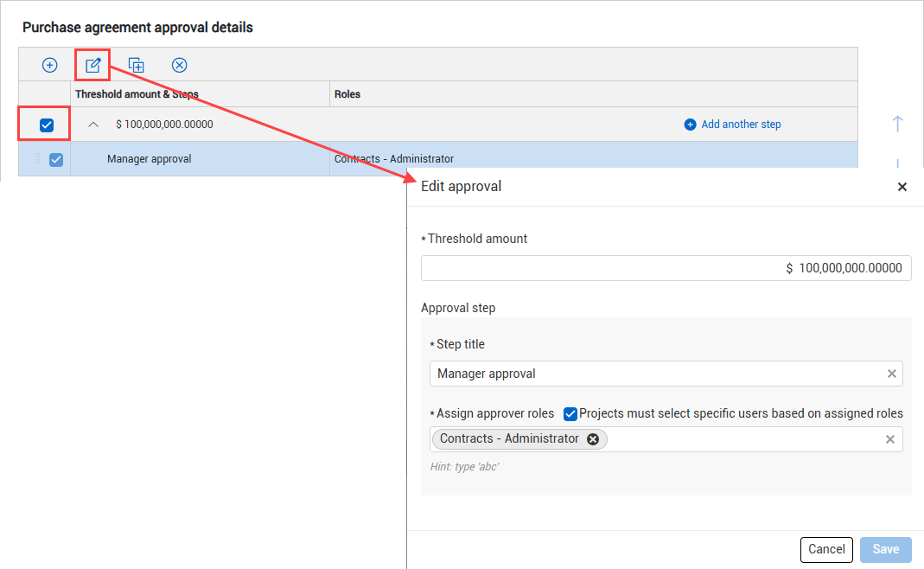
Task: Click the Cancel button
Action: pos(826,549)
